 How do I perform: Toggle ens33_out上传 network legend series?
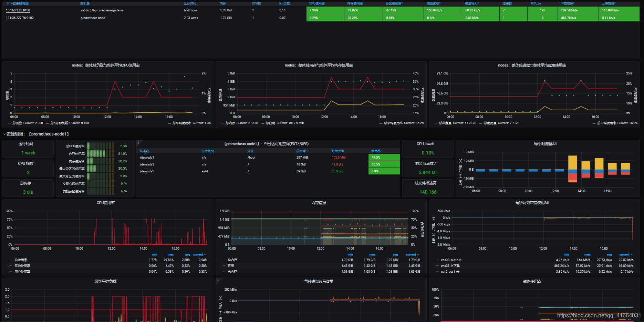click(451, 260)
